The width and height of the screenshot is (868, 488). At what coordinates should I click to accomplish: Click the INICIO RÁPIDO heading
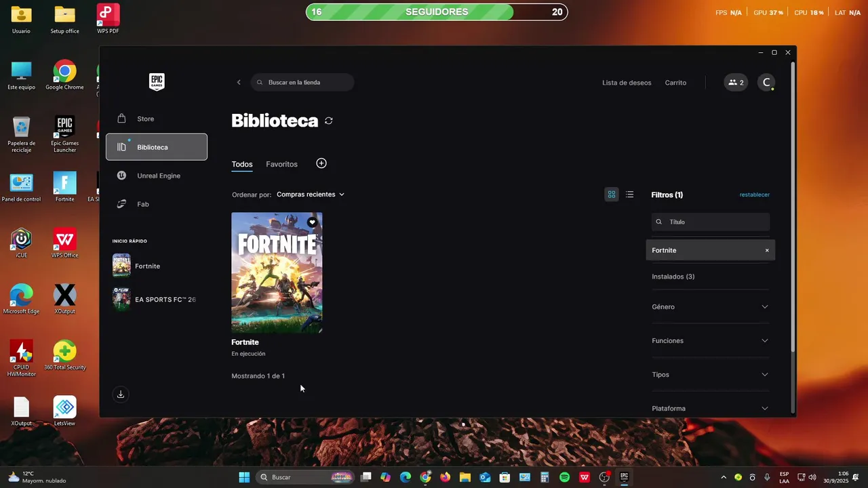click(130, 241)
